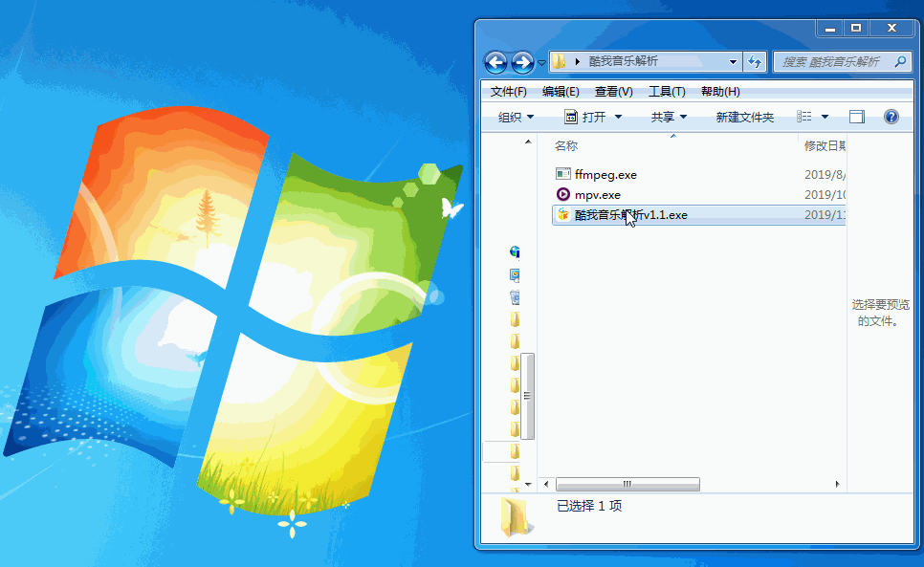924x567 pixels.
Task: Expand the 共享 toolbar dropdown
Action: click(x=669, y=118)
